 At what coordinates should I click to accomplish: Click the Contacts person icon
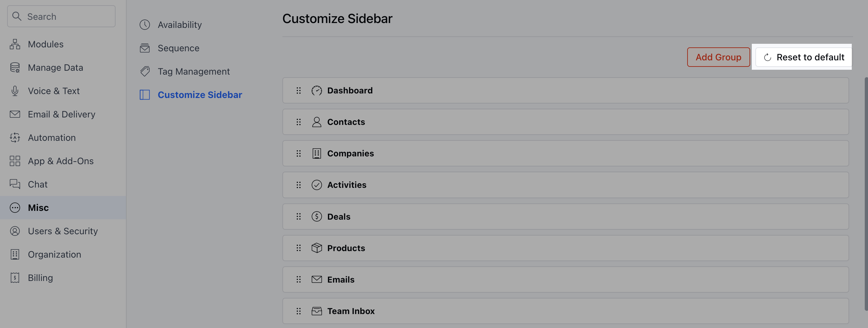click(x=316, y=122)
